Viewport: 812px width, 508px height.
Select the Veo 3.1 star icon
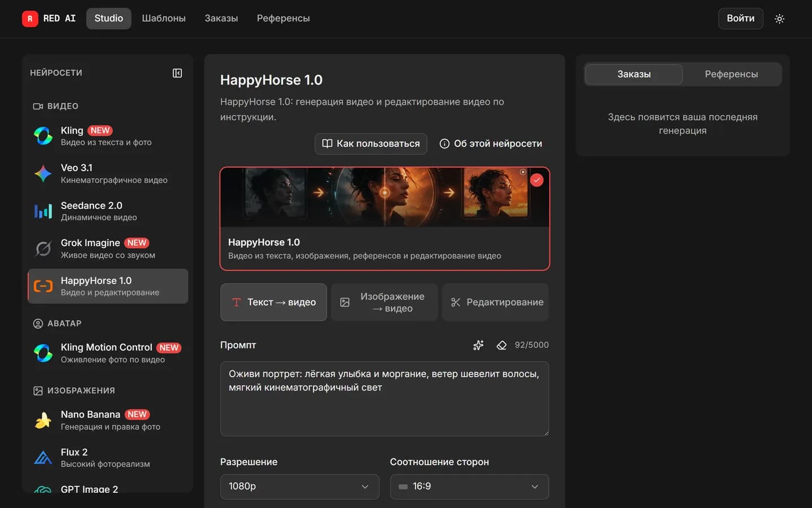click(x=43, y=173)
